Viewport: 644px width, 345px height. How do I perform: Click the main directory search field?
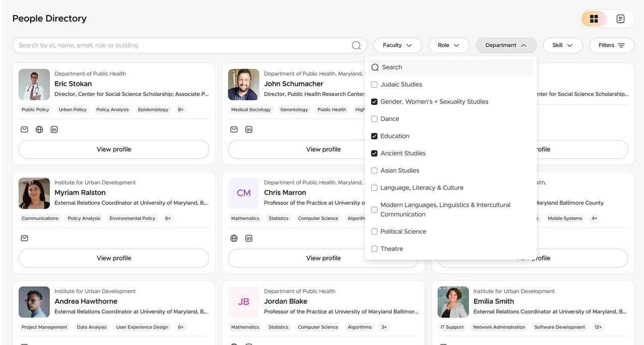click(190, 45)
